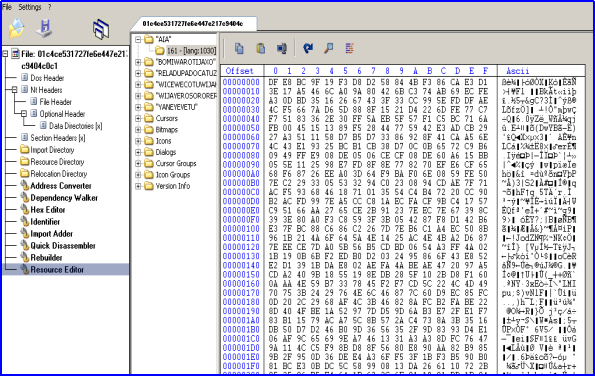Click the Save floppy-disk icon
Image resolution: width=595 pixels, height=377 pixels.
tap(44, 28)
